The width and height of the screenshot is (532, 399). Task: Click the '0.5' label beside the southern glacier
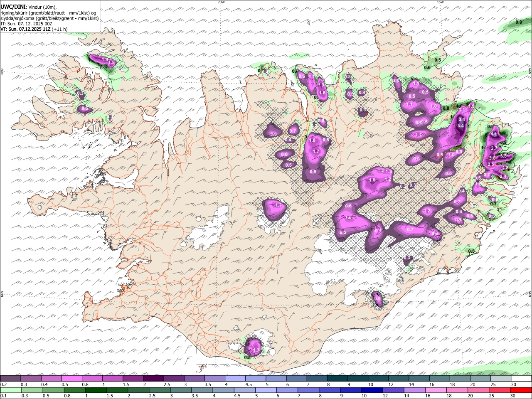pos(247,357)
